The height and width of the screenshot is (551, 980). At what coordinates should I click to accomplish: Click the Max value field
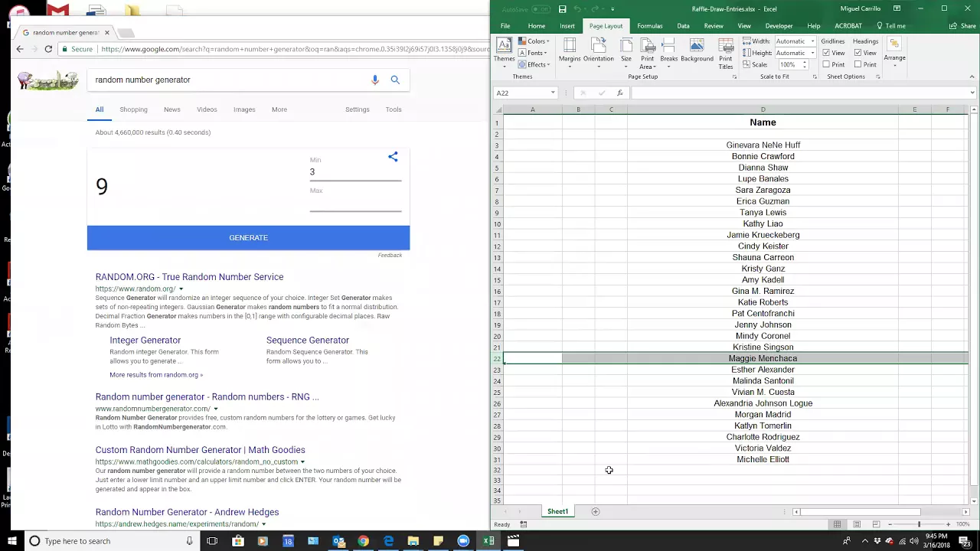(355, 203)
